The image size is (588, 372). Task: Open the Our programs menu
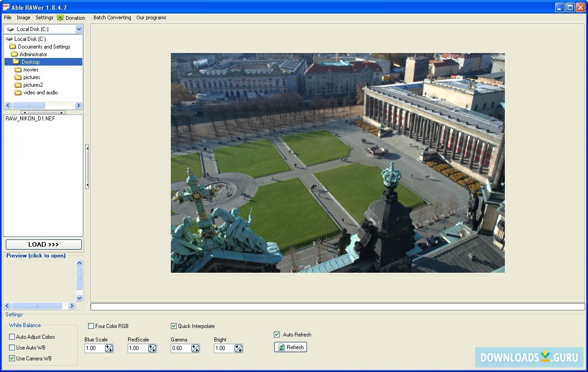(x=151, y=18)
